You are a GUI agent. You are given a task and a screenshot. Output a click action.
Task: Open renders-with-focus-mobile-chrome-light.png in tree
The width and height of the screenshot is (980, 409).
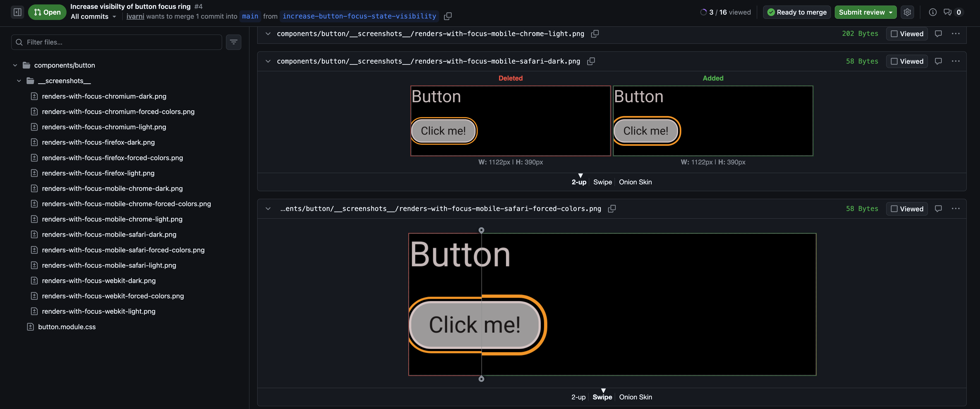click(x=112, y=219)
